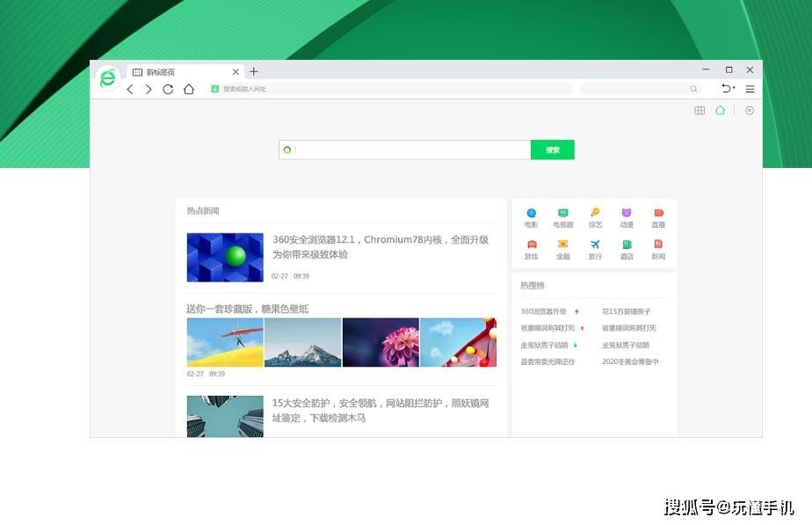
Task: Click the magnifier icon in toolbar search box
Action: click(693, 89)
